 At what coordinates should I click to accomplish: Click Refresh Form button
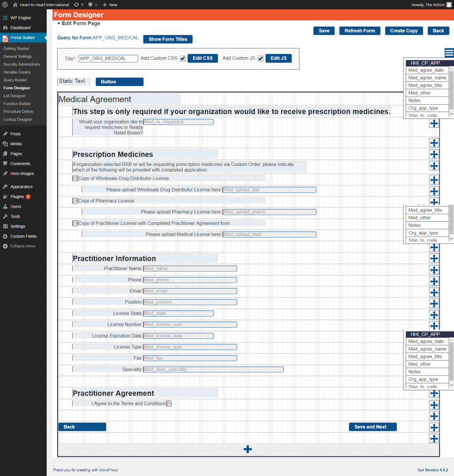click(360, 31)
